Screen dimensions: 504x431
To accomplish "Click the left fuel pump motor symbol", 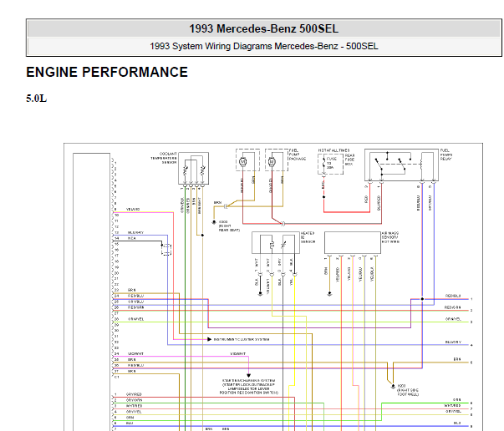I will pyautogui.click(x=243, y=161).
